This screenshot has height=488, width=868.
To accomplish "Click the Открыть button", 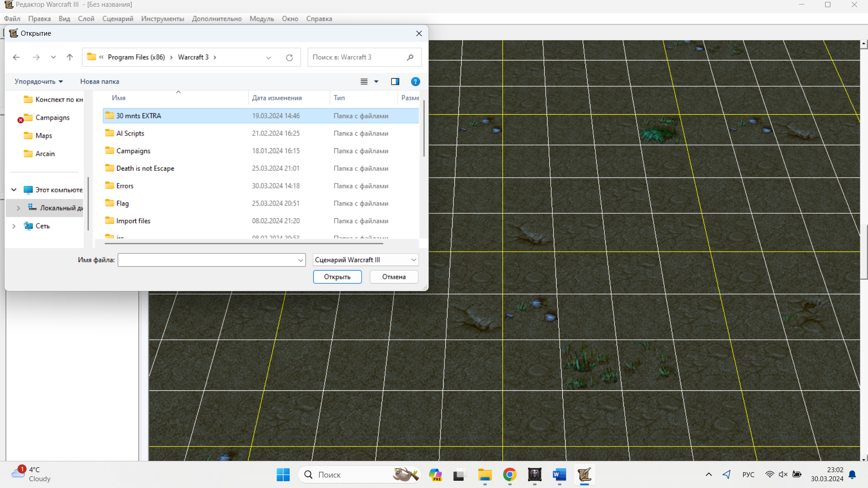I will point(337,277).
